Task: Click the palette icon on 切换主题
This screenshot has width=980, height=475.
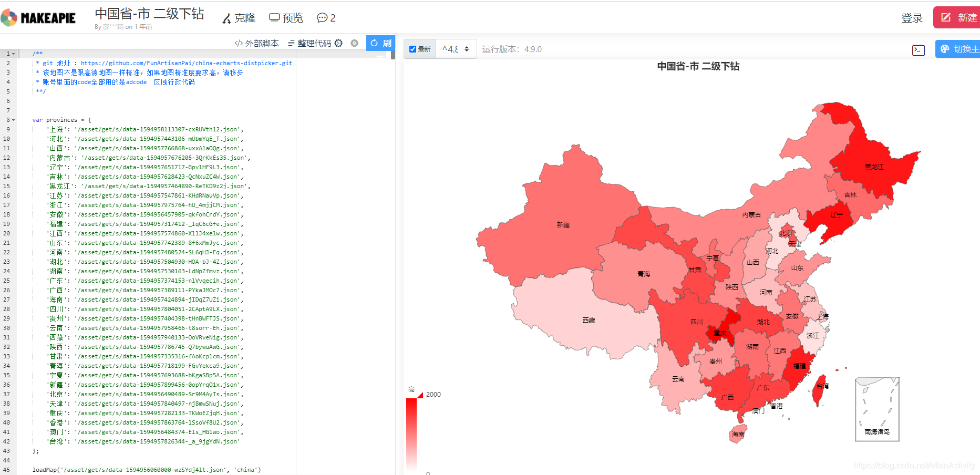Action: click(x=945, y=48)
